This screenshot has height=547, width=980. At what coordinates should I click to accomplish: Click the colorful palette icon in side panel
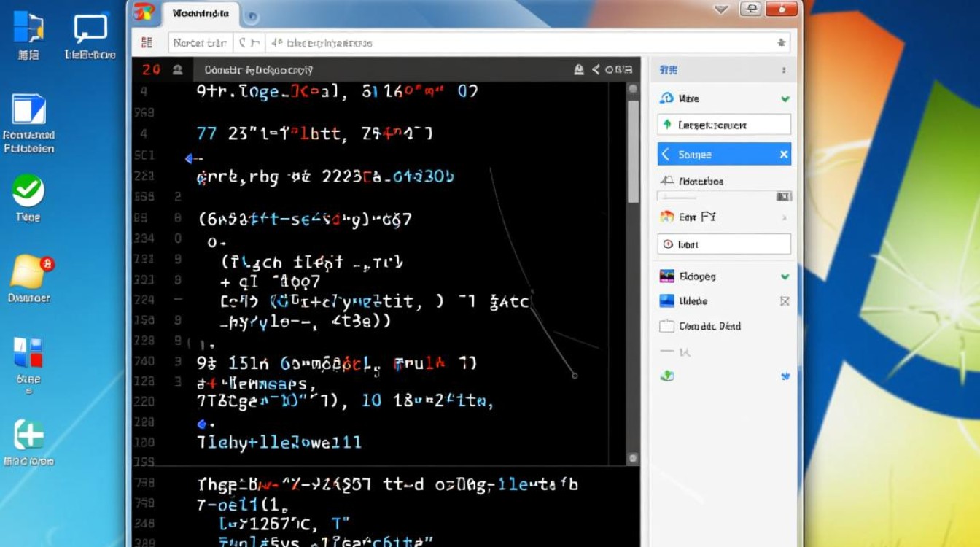click(666, 217)
